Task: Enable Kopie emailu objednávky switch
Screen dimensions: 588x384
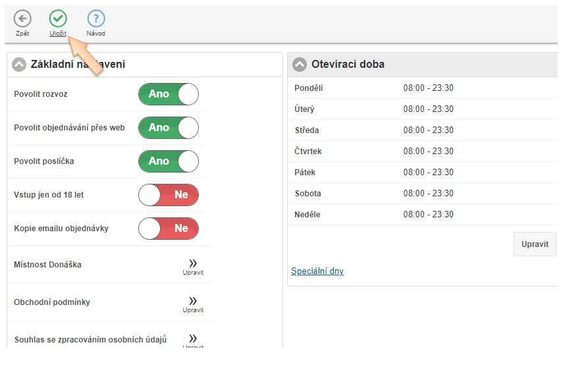Action: (x=168, y=229)
